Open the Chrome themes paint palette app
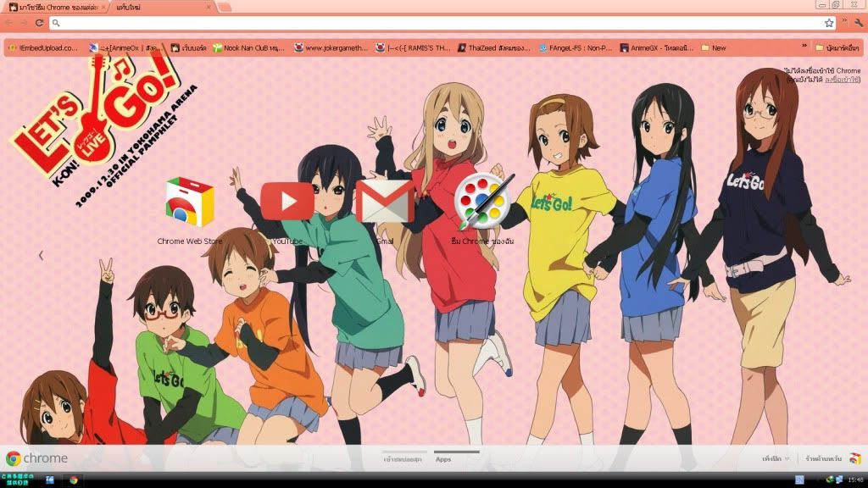Image resolution: width=868 pixels, height=488 pixels. click(x=482, y=202)
